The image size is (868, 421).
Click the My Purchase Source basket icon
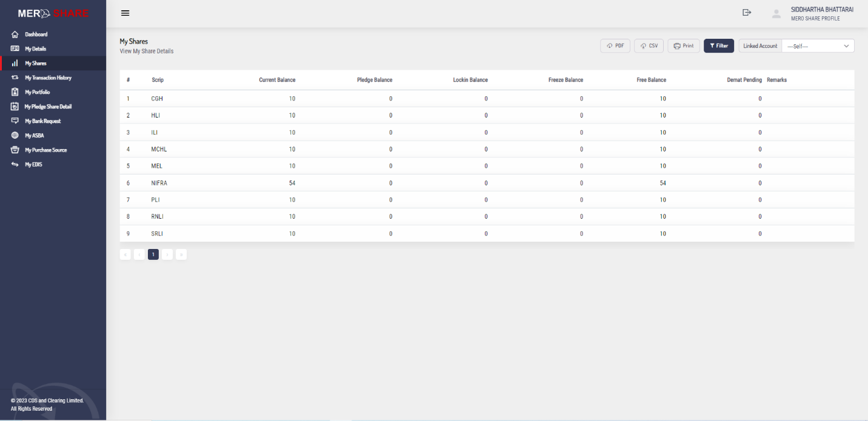click(x=15, y=150)
